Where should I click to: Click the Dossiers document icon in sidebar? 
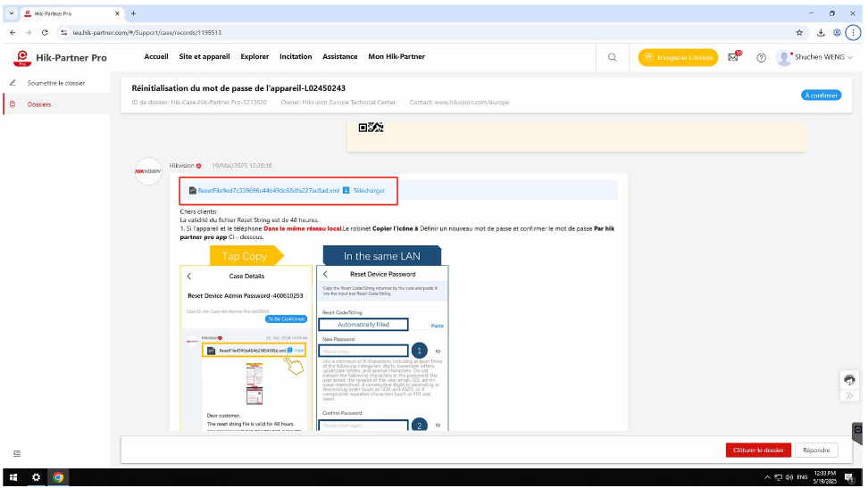point(13,104)
